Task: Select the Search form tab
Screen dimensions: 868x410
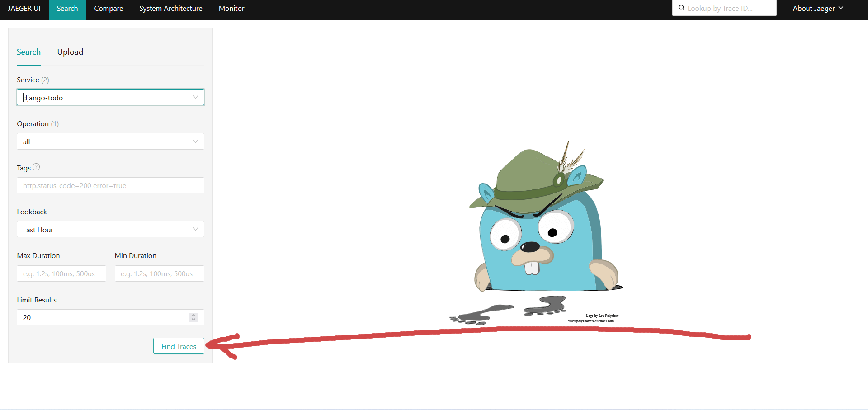Action: click(x=28, y=52)
